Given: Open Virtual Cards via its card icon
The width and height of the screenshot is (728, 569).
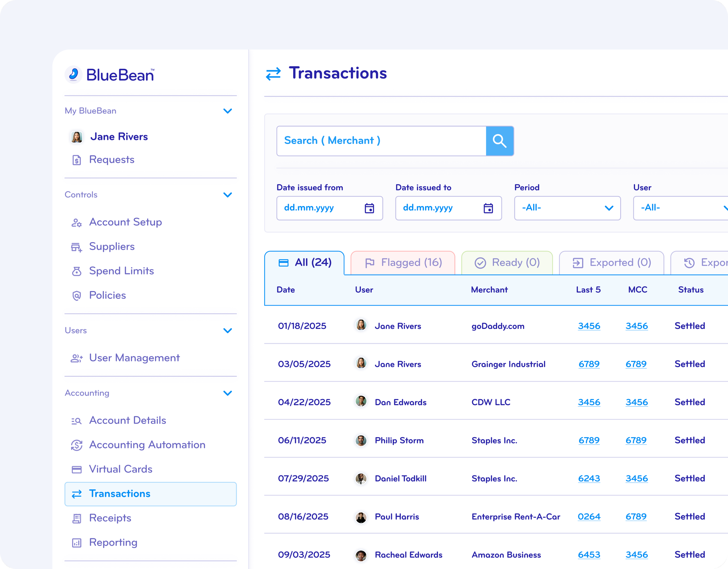Looking at the screenshot, I should coord(77,469).
